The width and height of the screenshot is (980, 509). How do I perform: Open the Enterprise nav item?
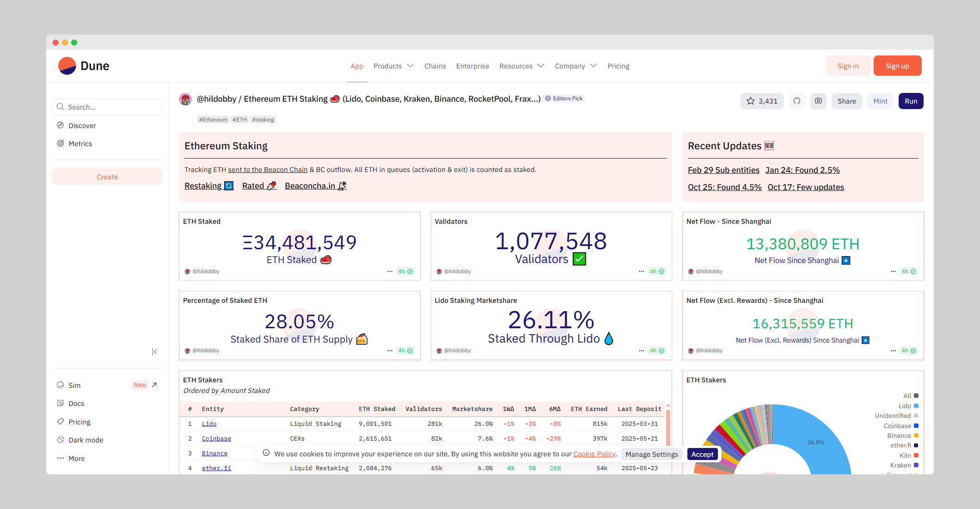(472, 66)
